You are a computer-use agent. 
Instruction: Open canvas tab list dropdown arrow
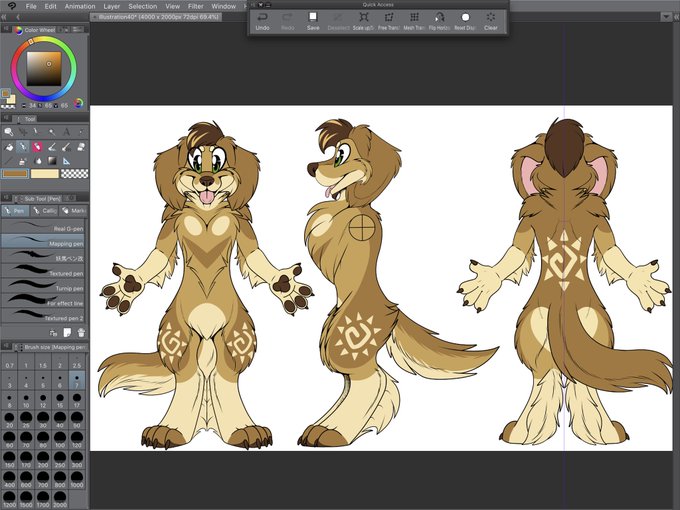coord(666,17)
